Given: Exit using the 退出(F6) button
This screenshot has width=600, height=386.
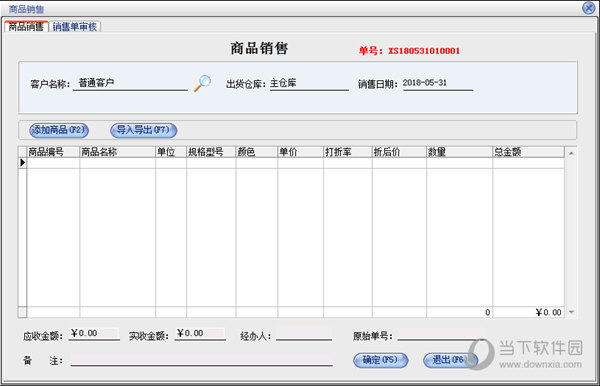Looking at the screenshot, I should pyautogui.click(x=450, y=360).
